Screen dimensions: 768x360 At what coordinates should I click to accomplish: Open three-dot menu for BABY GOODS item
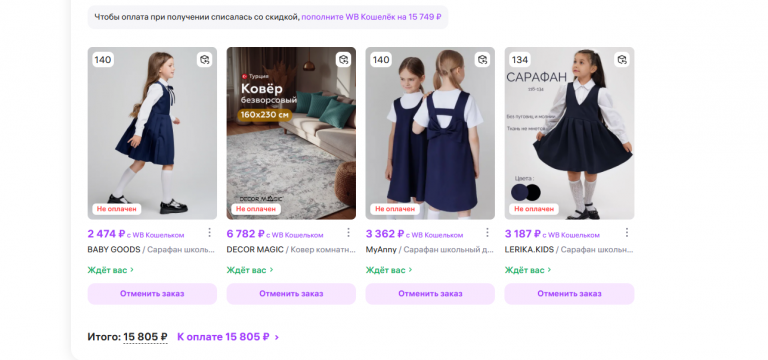click(209, 232)
